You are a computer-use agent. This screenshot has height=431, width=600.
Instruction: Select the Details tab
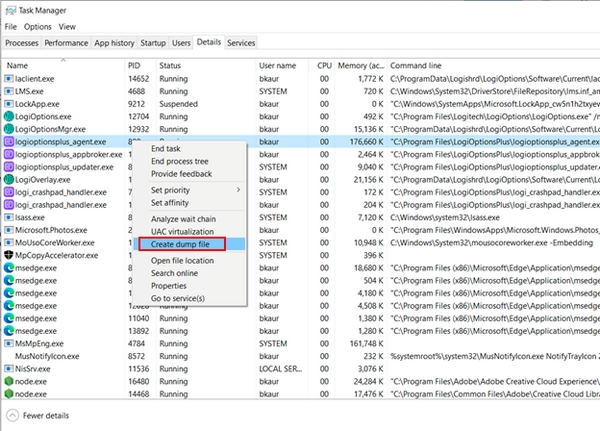(x=209, y=42)
